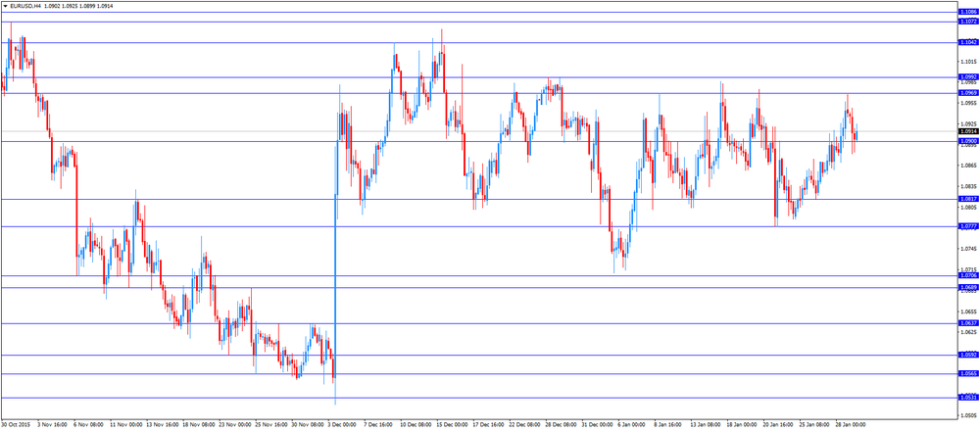Screen dimensions: 980x431
Task: Click the 20 Jan 16:00 time label
Action: tap(776, 423)
